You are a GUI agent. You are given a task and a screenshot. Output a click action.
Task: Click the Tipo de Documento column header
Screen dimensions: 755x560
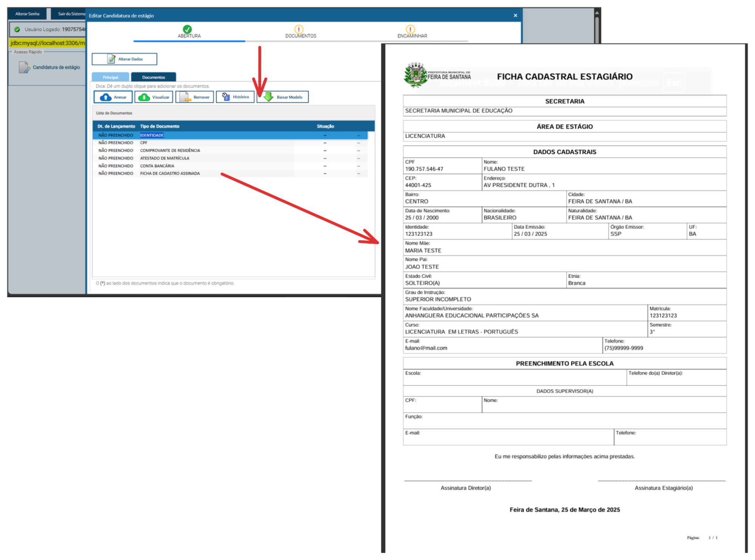[160, 127]
